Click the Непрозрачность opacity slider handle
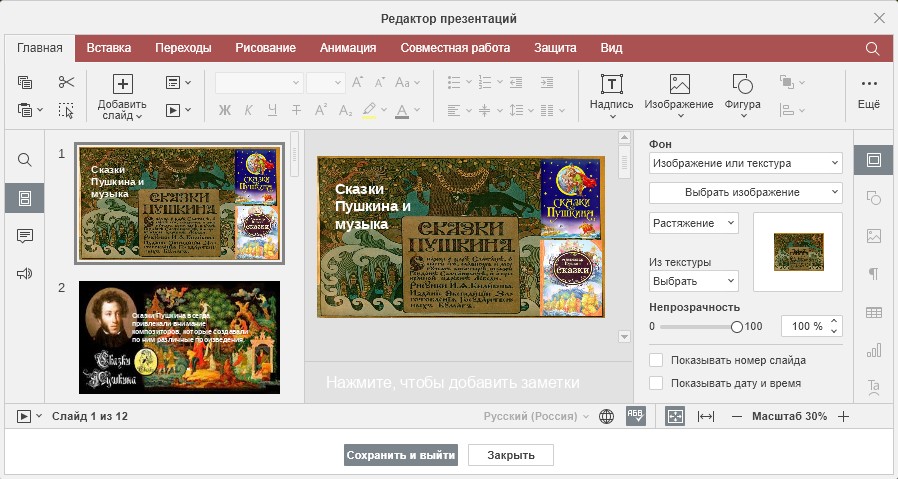The width and height of the screenshot is (898, 479). click(736, 327)
